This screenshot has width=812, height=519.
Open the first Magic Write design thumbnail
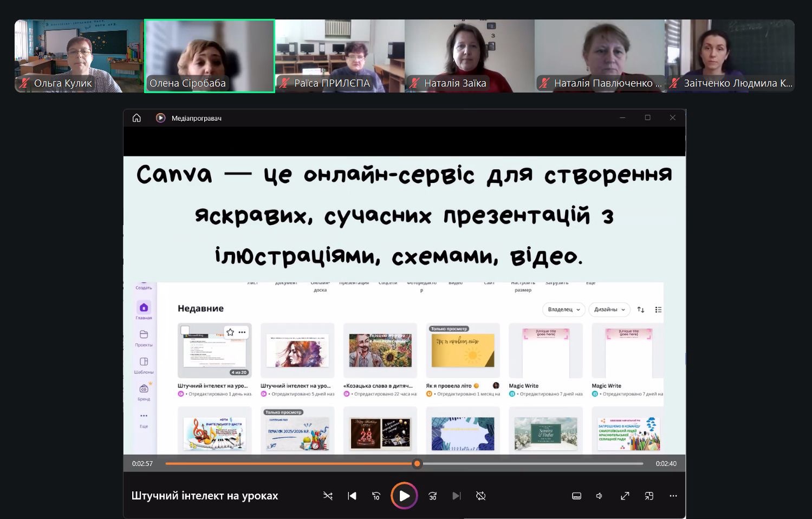[x=546, y=351]
